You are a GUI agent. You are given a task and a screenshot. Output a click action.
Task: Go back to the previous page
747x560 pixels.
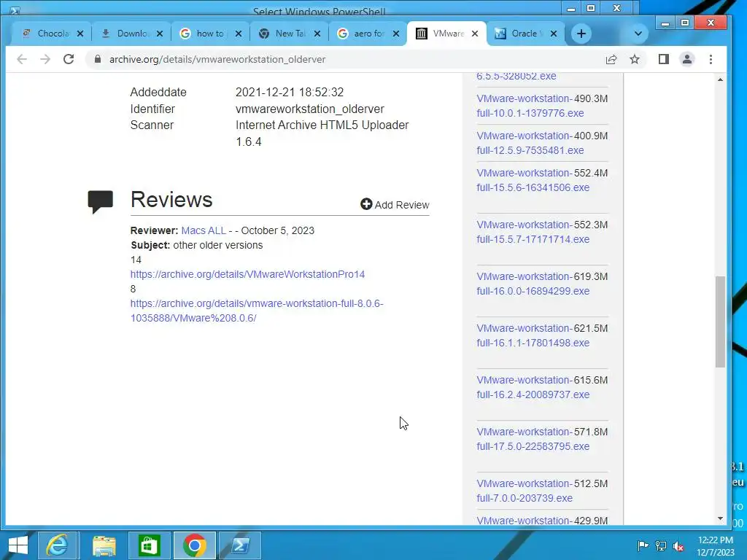pyautogui.click(x=22, y=59)
